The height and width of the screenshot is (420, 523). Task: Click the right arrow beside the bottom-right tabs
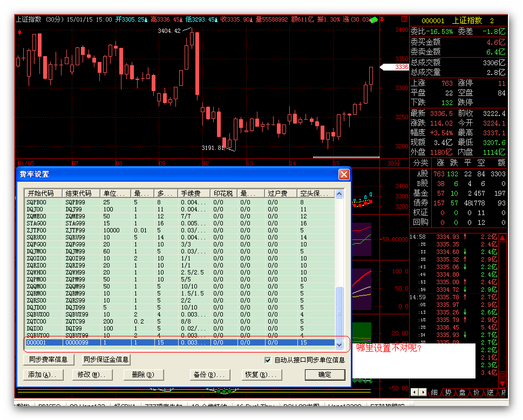coord(423,392)
